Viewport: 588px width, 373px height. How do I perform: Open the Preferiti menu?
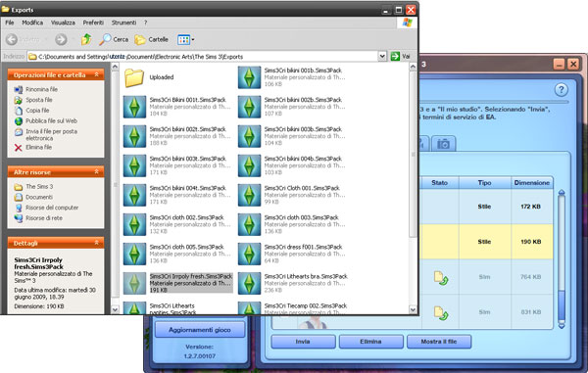[93, 23]
